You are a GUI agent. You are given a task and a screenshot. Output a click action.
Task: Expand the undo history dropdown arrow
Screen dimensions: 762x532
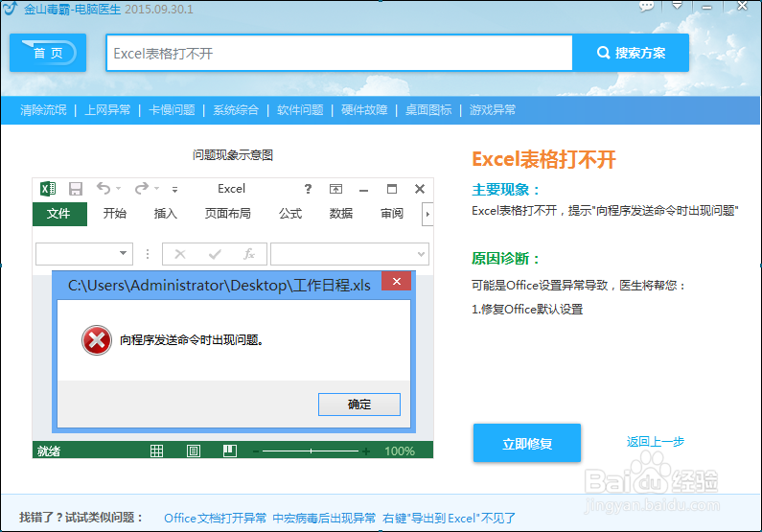[x=118, y=189]
